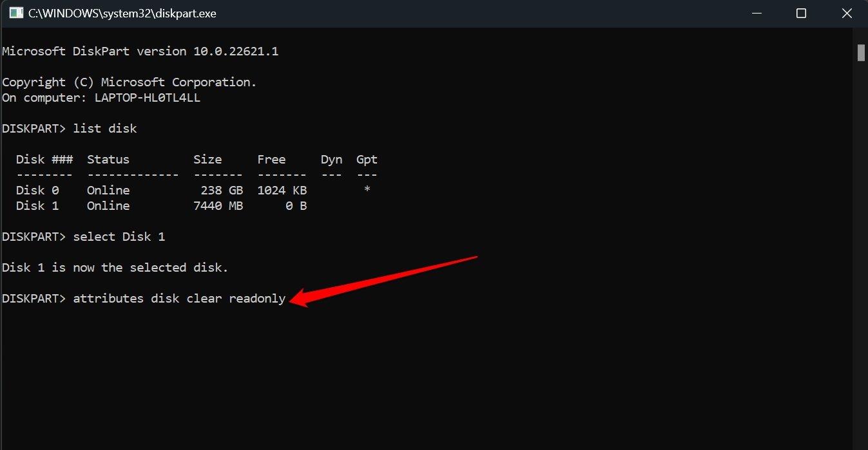Click the 'Free' column header

pyautogui.click(x=271, y=159)
